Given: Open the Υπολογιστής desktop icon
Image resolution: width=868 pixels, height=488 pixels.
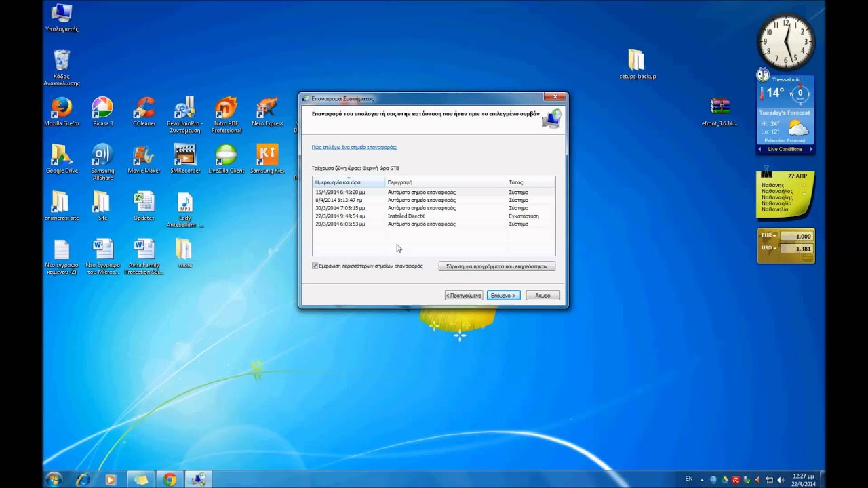Looking at the screenshot, I should tap(62, 18).
